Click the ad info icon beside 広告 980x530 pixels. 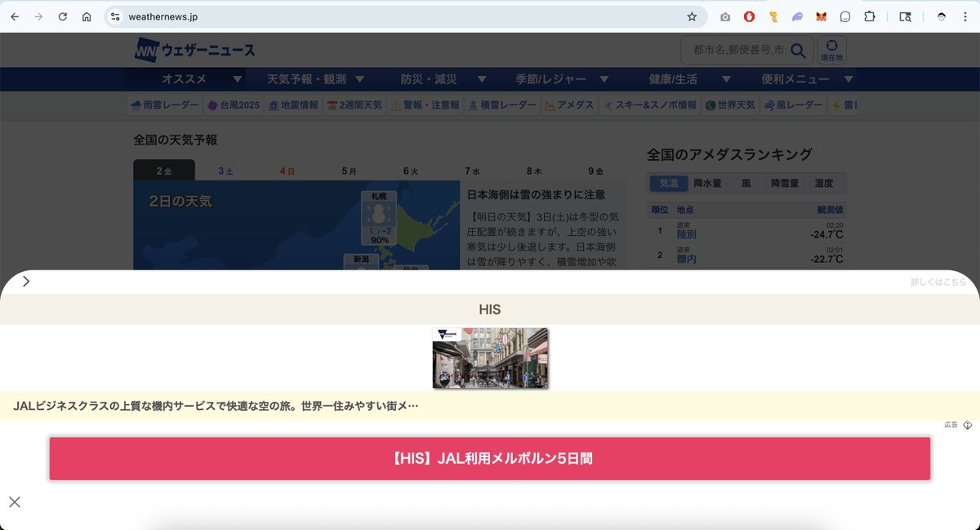[x=967, y=425]
